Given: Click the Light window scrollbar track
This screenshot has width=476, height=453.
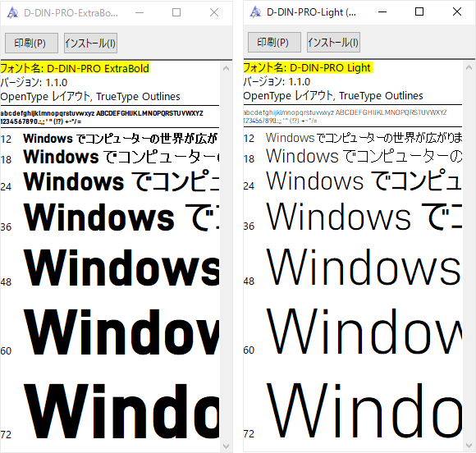Looking at the screenshot, I should pos(469,257).
